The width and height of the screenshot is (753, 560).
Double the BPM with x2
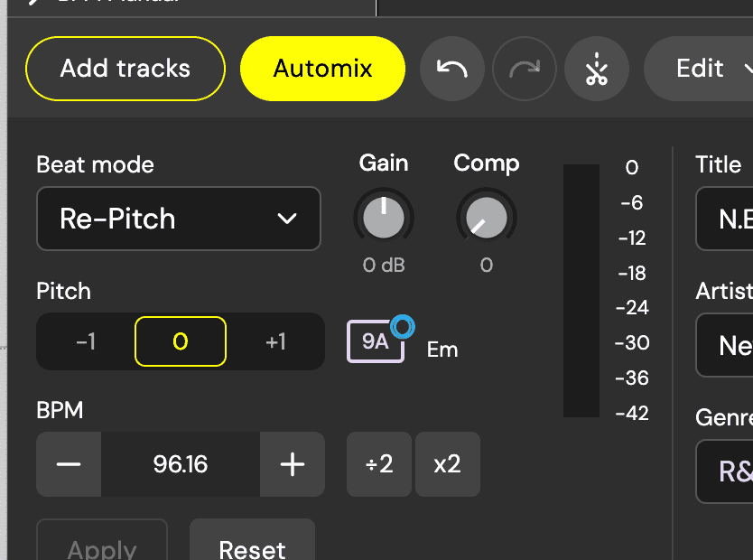click(x=447, y=464)
